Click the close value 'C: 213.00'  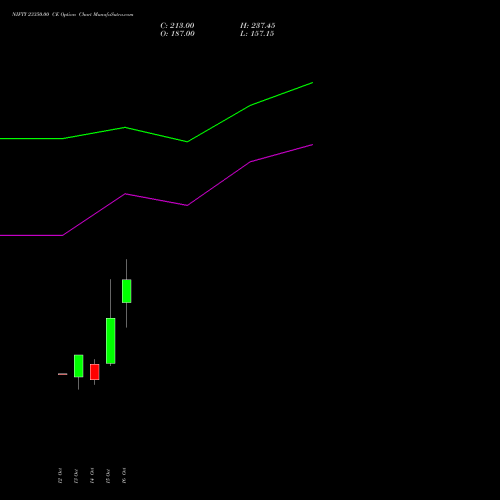coord(177,26)
